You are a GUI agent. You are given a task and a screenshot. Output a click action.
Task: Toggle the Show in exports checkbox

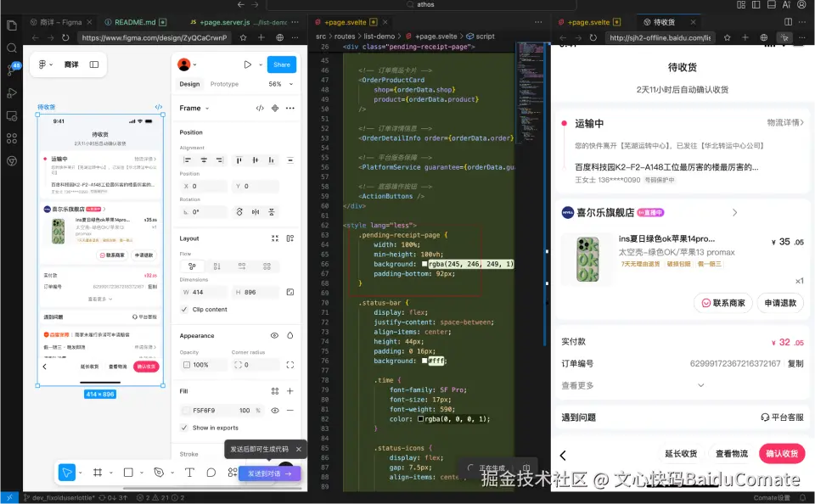[185, 428]
